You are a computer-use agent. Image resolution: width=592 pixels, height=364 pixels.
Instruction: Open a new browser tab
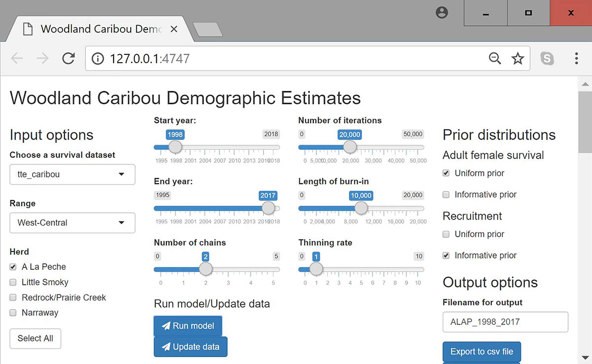point(207,29)
